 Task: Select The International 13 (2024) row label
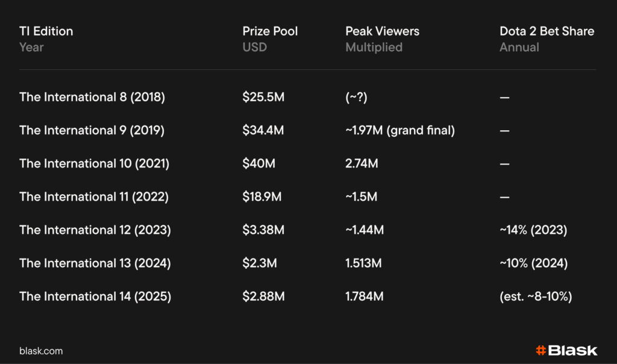95,263
